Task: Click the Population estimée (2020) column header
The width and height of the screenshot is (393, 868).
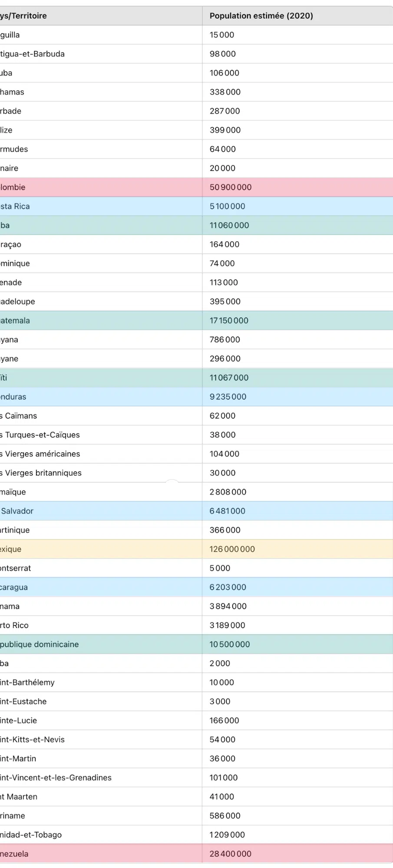Action: [261, 16]
